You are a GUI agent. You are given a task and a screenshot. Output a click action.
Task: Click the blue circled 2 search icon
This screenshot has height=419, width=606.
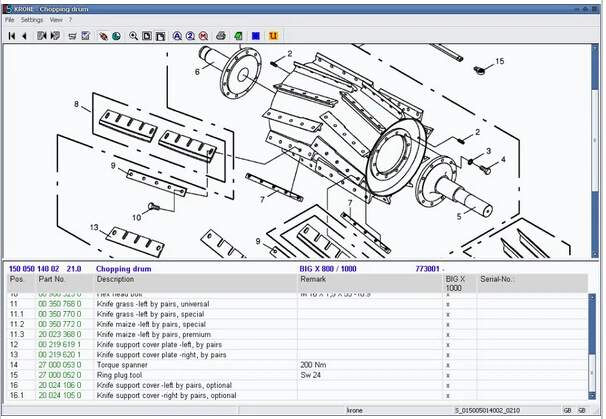click(x=190, y=36)
